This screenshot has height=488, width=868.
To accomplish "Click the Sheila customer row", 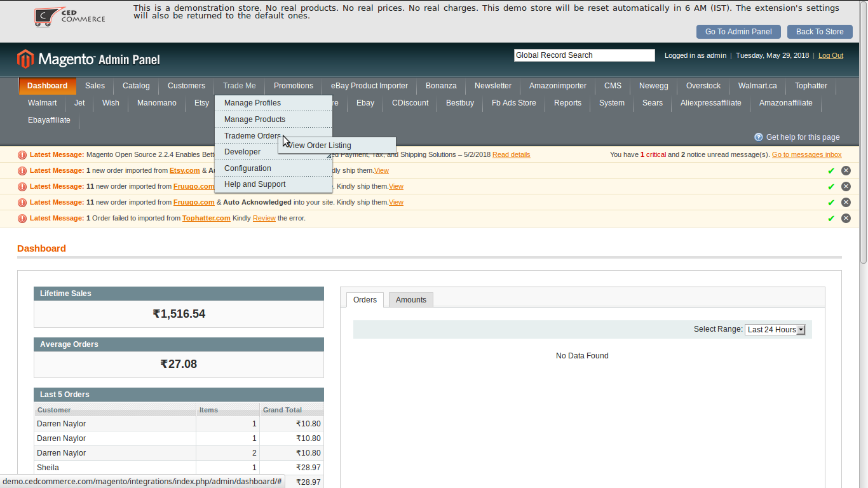I will [179, 468].
